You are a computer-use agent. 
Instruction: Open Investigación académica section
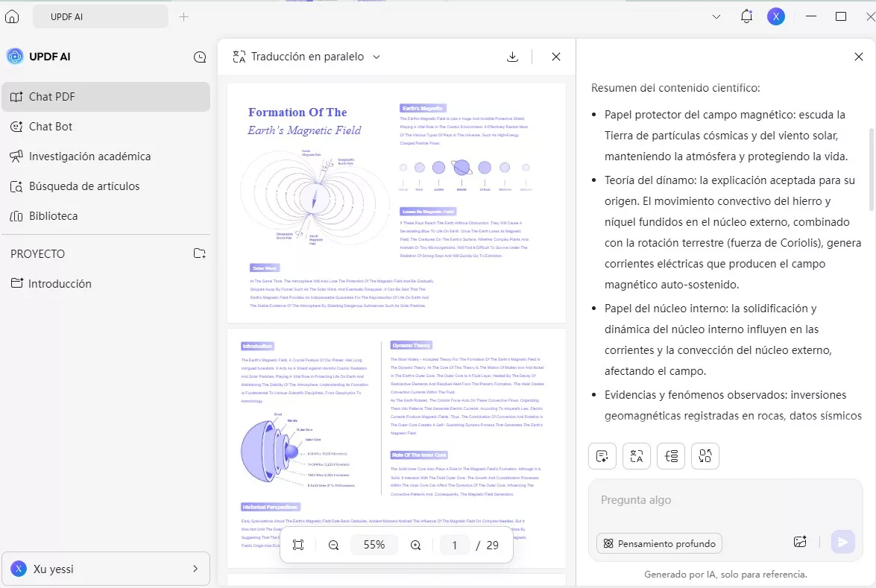pos(106,157)
